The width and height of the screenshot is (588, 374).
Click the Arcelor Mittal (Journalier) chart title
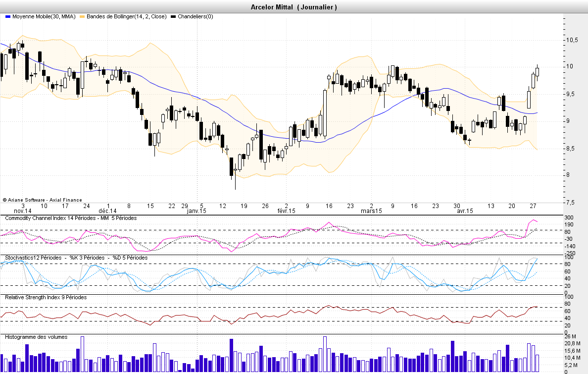294,7
